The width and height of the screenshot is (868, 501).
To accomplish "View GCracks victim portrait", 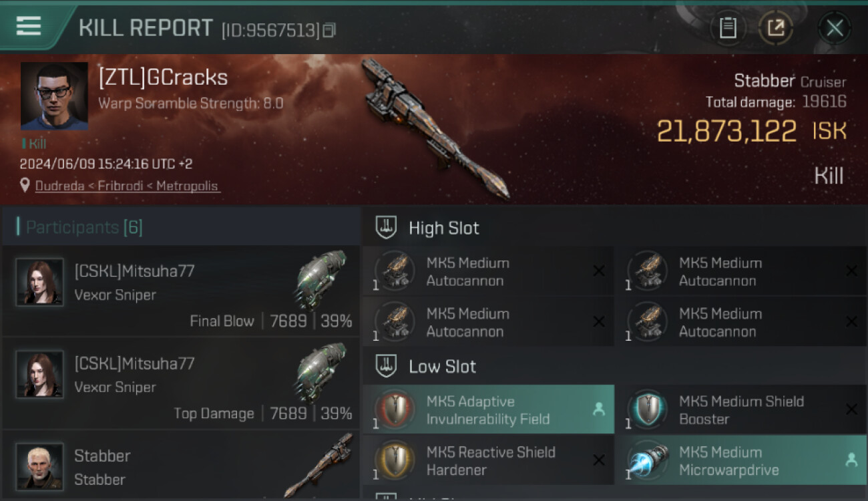I will [x=54, y=96].
